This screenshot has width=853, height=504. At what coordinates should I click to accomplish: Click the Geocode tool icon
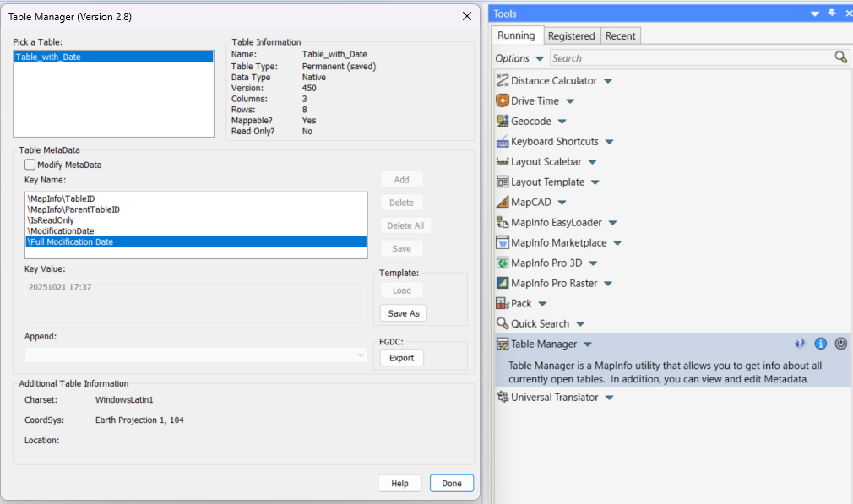click(503, 121)
